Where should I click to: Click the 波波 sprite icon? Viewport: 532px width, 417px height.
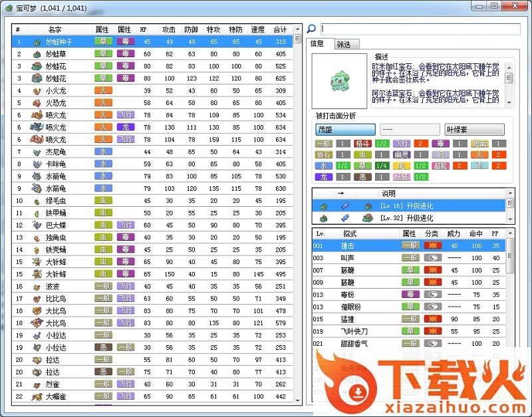coord(37,287)
